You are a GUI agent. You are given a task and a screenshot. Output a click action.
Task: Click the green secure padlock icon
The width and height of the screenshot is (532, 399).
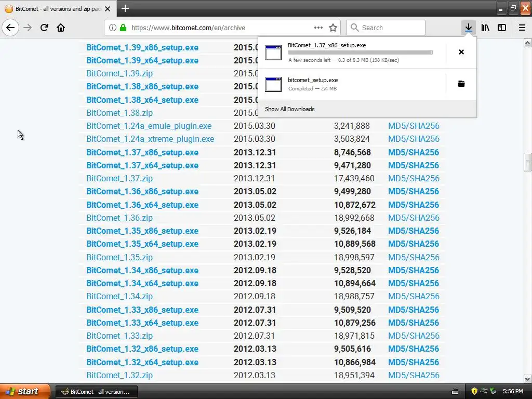tap(123, 28)
